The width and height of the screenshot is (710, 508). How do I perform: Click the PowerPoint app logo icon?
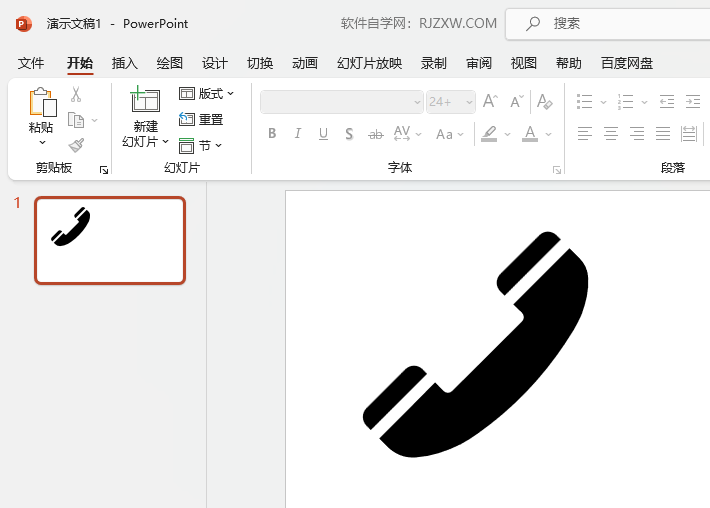point(24,24)
